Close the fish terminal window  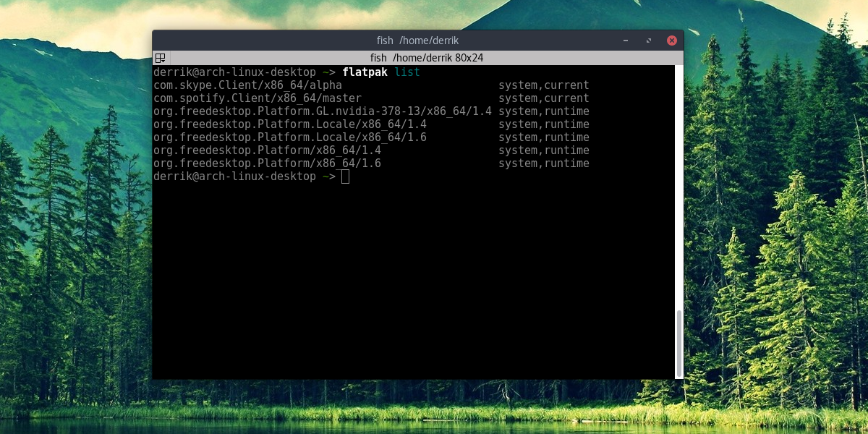(x=672, y=41)
